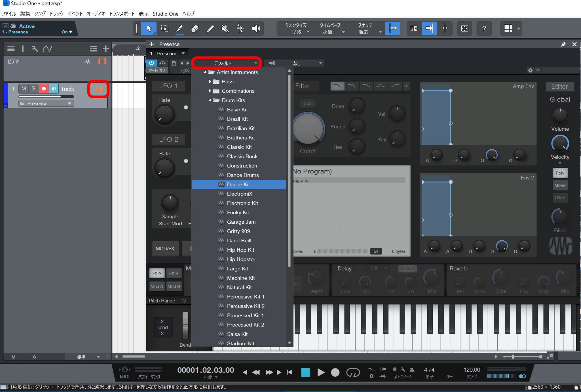Toggle Presence power bypass button
This screenshot has height=392, width=581.
[151, 63]
